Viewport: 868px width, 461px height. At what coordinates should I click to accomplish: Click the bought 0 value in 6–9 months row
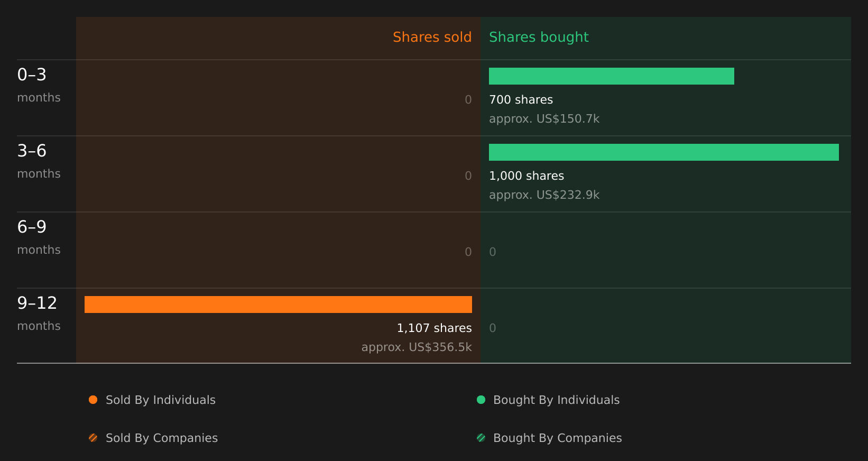(493, 252)
